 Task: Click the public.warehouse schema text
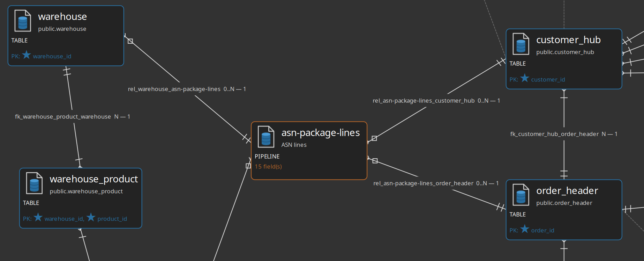coord(62,29)
